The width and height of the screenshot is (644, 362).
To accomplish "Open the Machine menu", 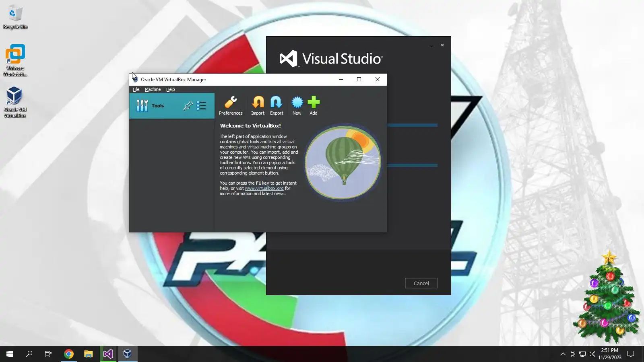I will (153, 89).
